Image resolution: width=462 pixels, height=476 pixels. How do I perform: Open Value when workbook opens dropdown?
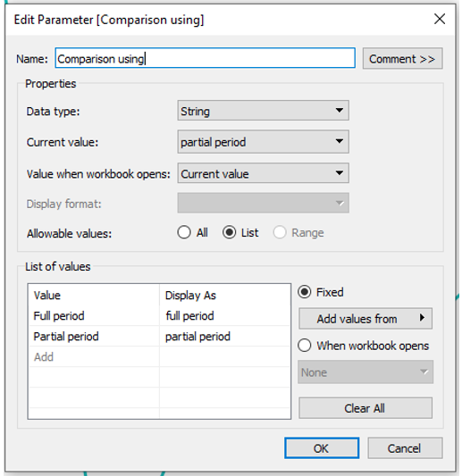click(x=263, y=173)
